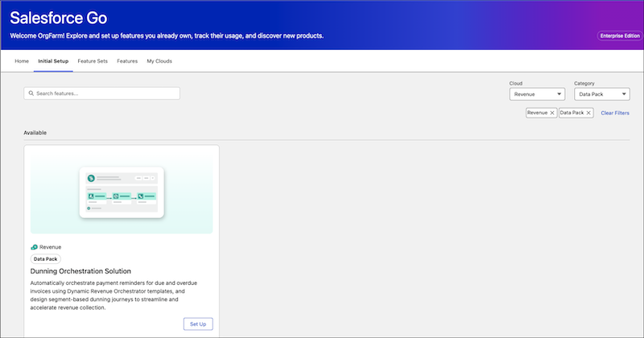Click the Available section label
Viewport: 644px width, 338px height.
(35, 133)
